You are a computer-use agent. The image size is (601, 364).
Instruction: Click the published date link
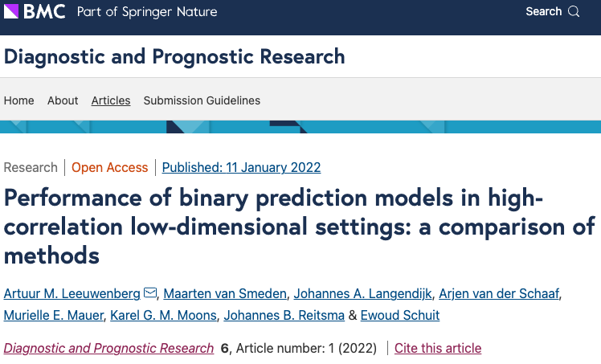[241, 168]
